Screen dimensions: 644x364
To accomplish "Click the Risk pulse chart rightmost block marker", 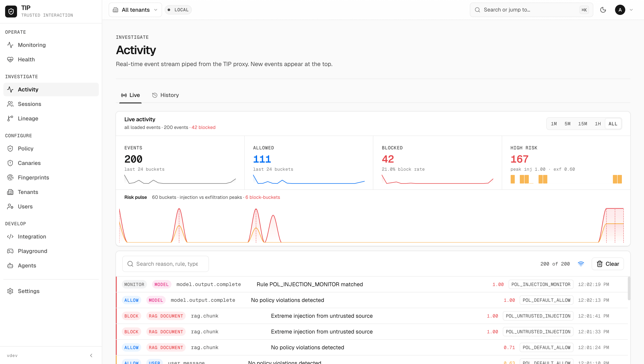I will (623, 225).
